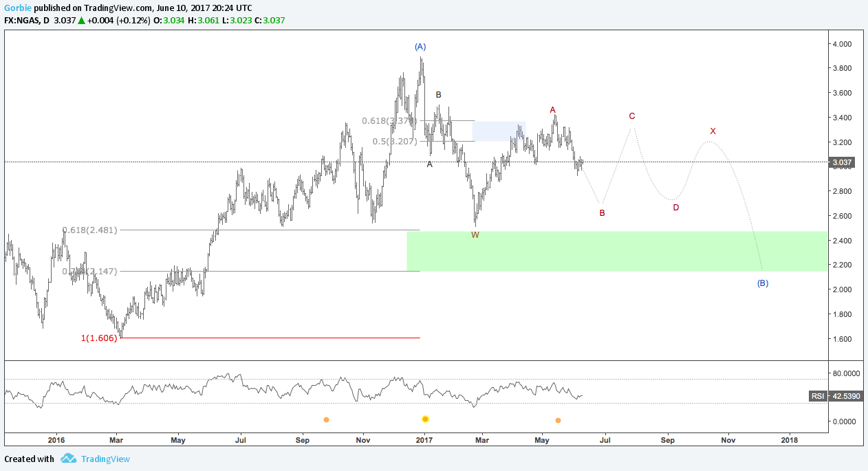This screenshot has width=868, height=471.
Task: Click the 2016 date axis label
Action: 56,439
